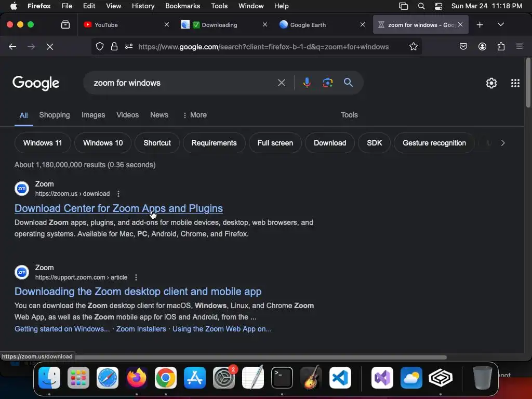The height and width of the screenshot is (399, 532).
Task: Open GarageBand from the Dock
Action: point(311,378)
